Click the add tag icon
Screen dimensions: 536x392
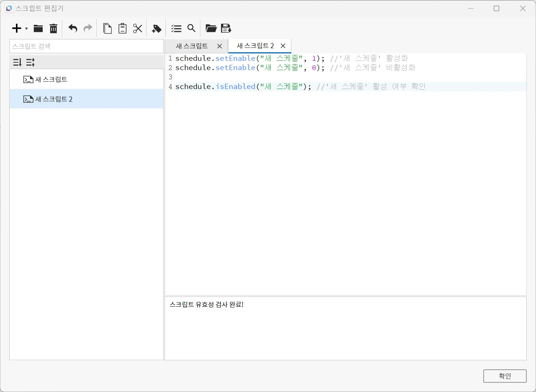pyautogui.click(x=157, y=29)
